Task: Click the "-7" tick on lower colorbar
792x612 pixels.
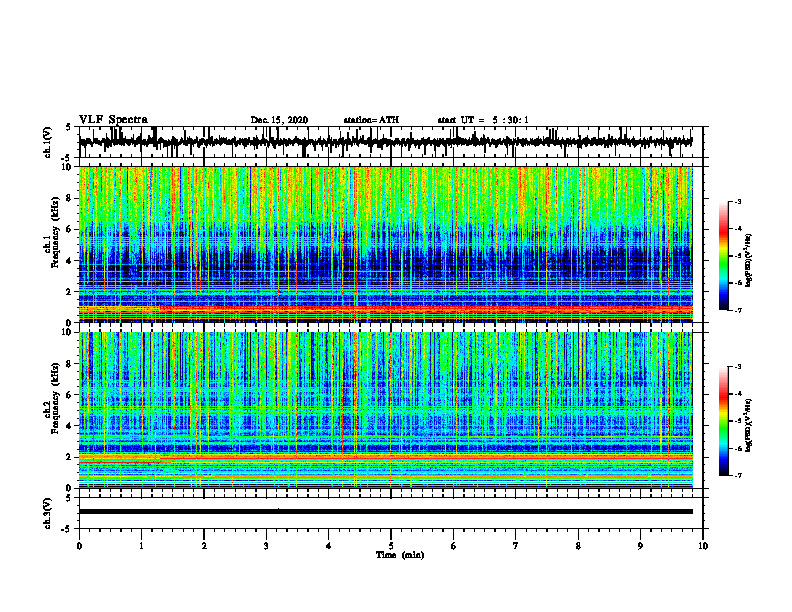Action: [x=737, y=475]
